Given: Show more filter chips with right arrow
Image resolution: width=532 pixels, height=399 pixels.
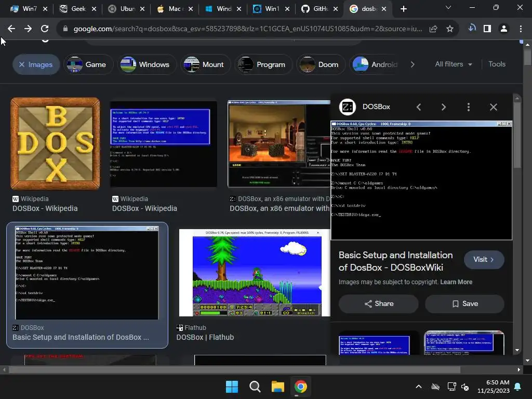Looking at the screenshot, I should [x=413, y=64].
